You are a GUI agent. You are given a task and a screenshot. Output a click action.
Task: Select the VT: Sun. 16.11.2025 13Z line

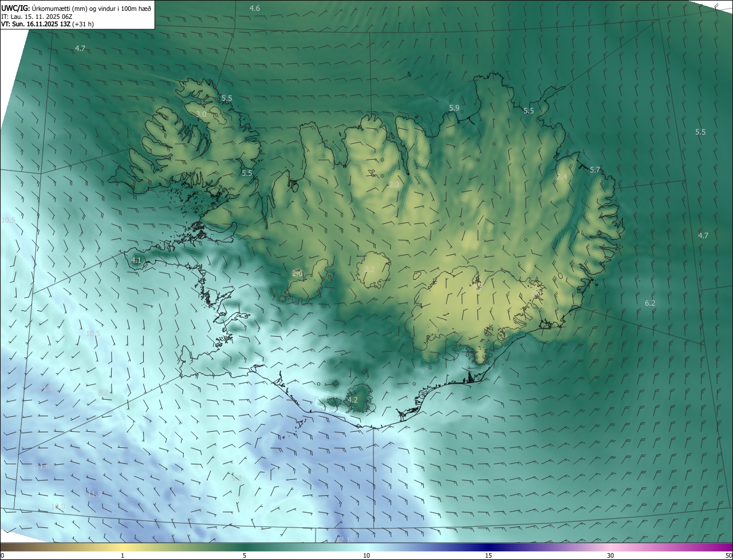(x=48, y=24)
